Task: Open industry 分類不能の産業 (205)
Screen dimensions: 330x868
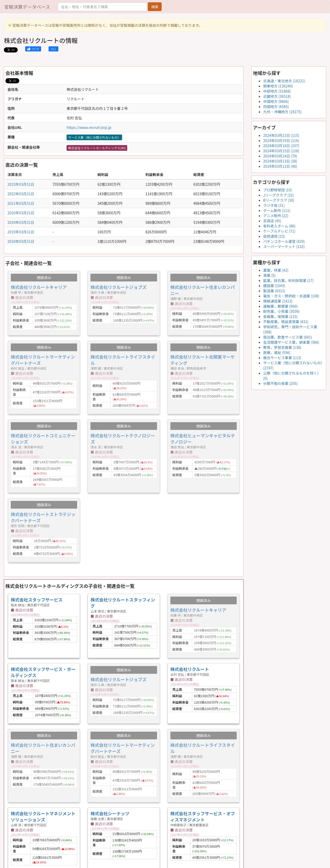Action: click(x=280, y=384)
